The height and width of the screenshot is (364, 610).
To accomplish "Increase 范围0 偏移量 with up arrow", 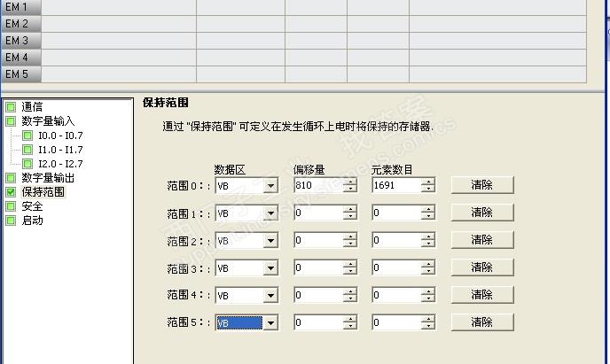I will (x=351, y=182).
